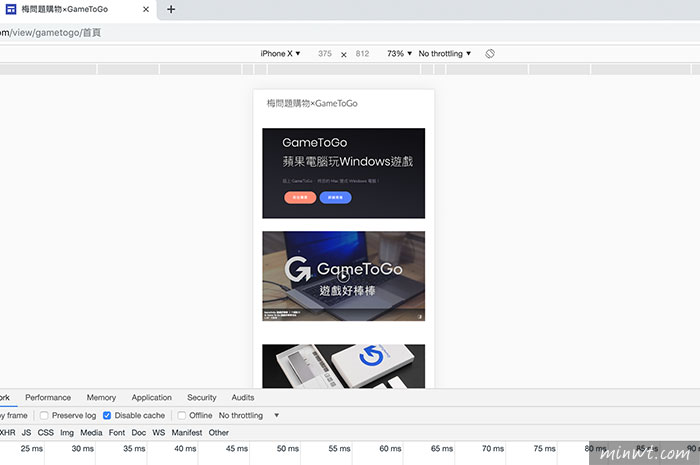Click the 50 ms timeline marker

[x=288, y=448]
